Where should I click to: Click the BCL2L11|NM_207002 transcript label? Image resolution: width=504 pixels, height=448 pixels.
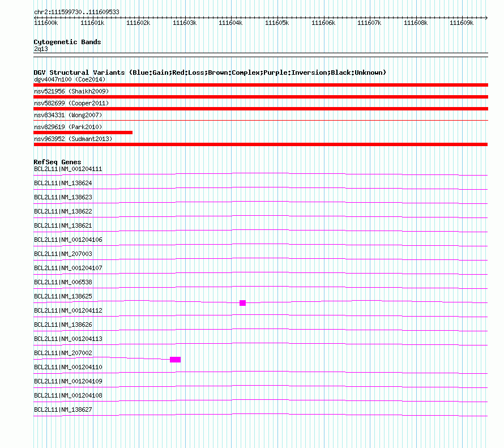pos(63,353)
